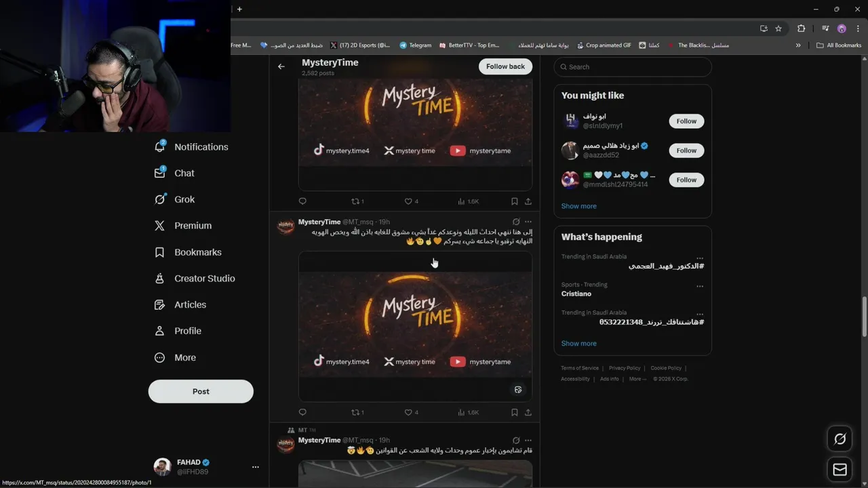Edit image with Grok on Mystery Time image
This screenshot has height=488, width=868.
[x=518, y=390]
